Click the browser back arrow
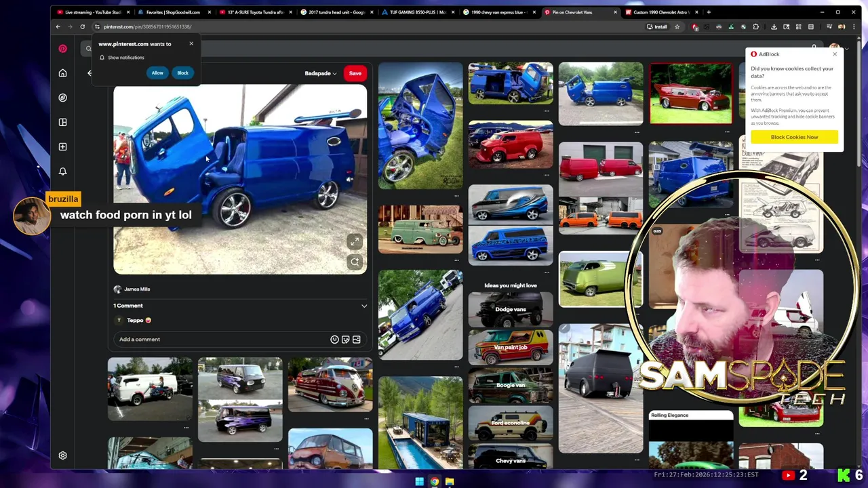This screenshot has width=868, height=488. pyautogui.click(x=58, y=26)
